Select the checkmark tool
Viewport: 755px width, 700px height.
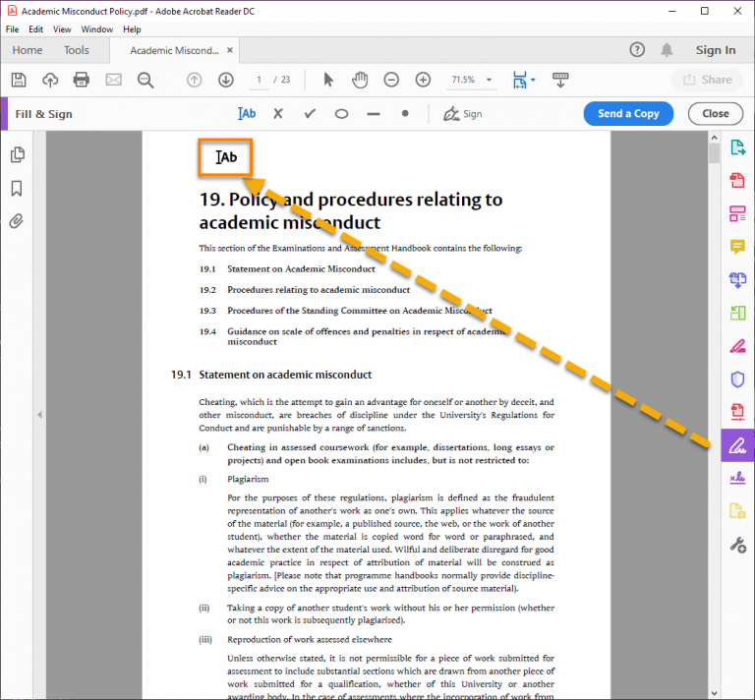(310, 114)
